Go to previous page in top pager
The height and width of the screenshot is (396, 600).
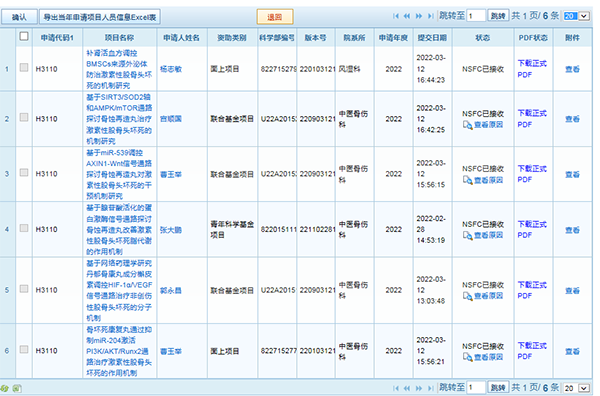[407, 16]
